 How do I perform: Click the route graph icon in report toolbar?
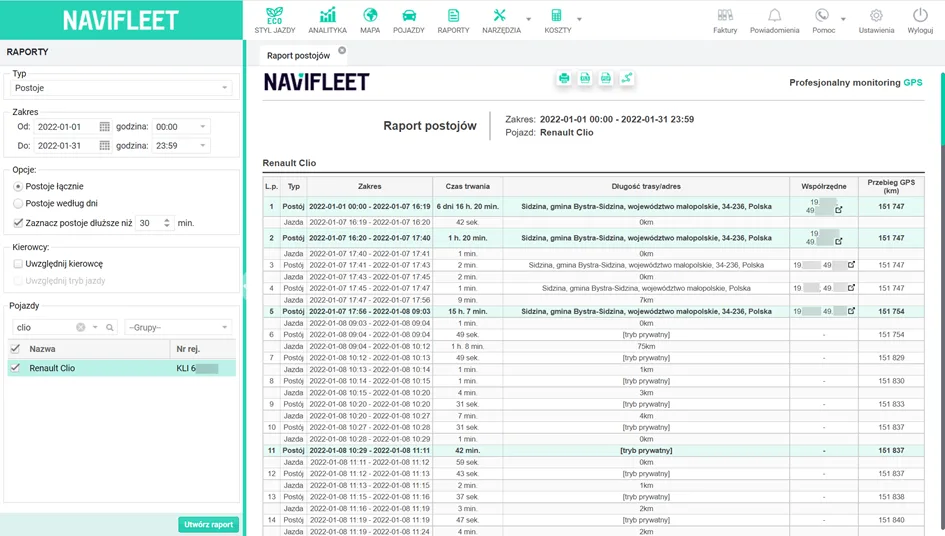pos(627,78)
